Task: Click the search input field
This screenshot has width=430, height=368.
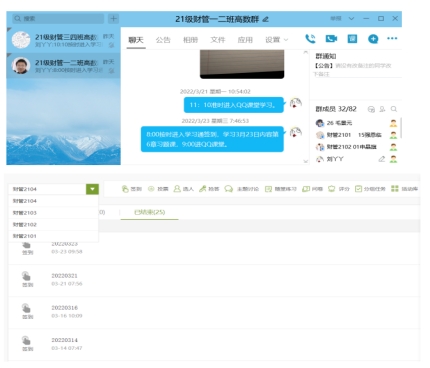Action: (x=58, y=18)
